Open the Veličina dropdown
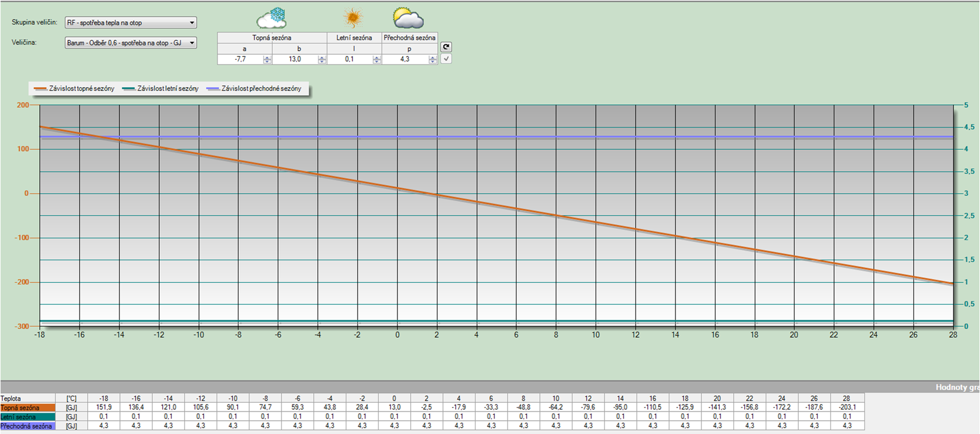 pyautogui.click(x=131, y=43)
